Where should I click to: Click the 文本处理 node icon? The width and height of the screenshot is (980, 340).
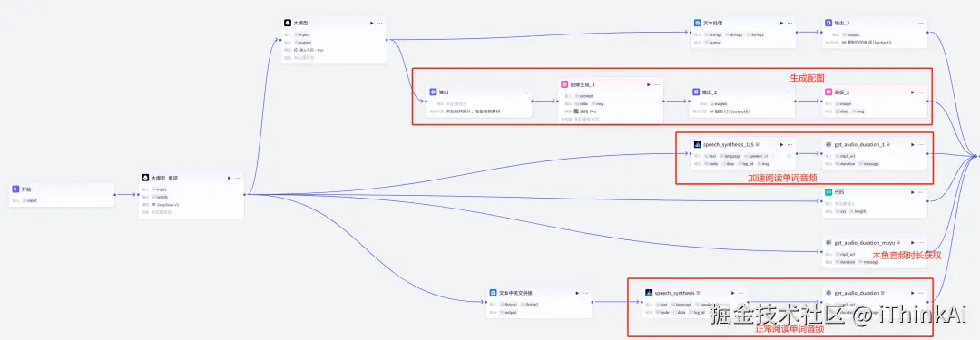(x=698, y=23)
